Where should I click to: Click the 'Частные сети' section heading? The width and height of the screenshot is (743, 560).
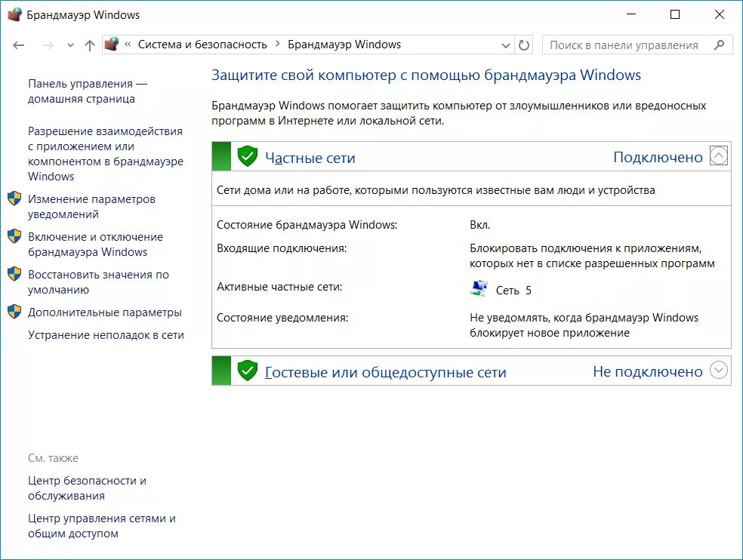tap(310, 158)
